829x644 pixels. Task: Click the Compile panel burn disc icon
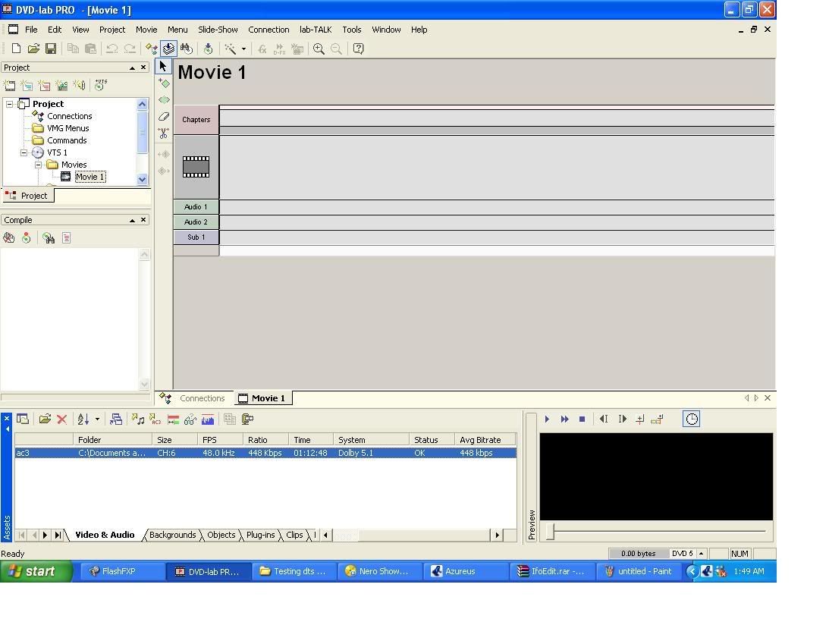pos(27,238)
